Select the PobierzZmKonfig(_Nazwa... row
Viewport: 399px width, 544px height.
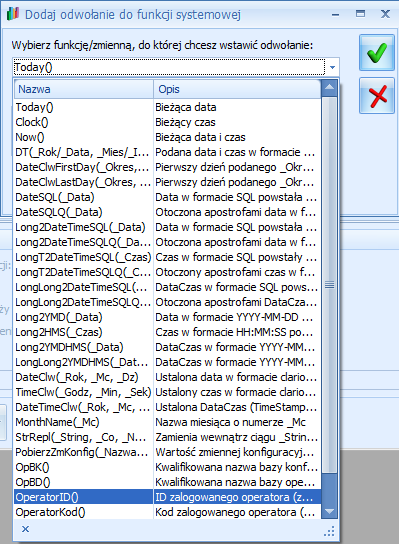168,452
